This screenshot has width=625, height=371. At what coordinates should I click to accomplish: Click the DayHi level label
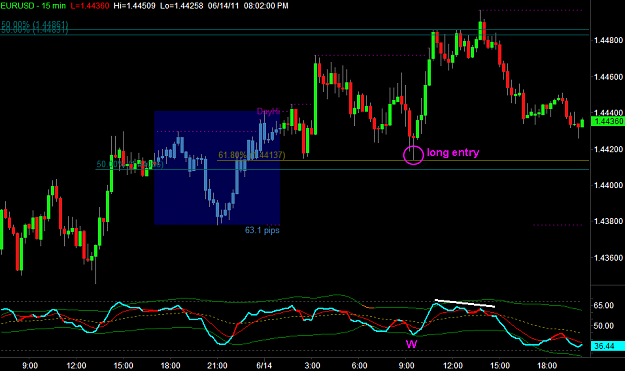click(268, 112)
